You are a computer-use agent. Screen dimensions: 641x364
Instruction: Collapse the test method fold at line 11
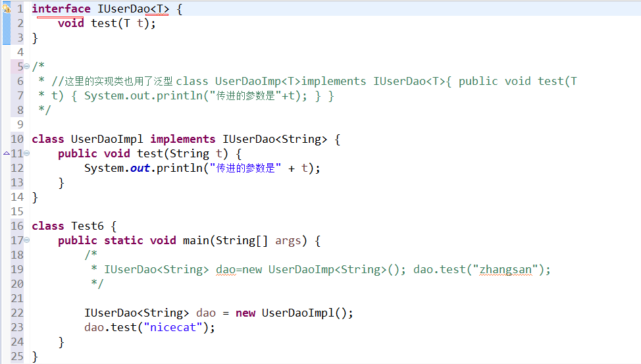pos(26,153)
